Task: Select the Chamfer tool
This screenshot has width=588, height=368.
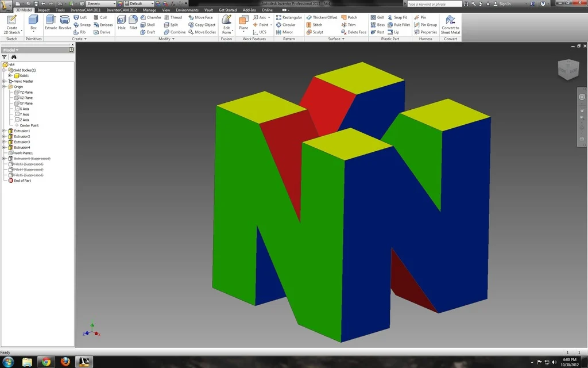Action: coord(151,17)
